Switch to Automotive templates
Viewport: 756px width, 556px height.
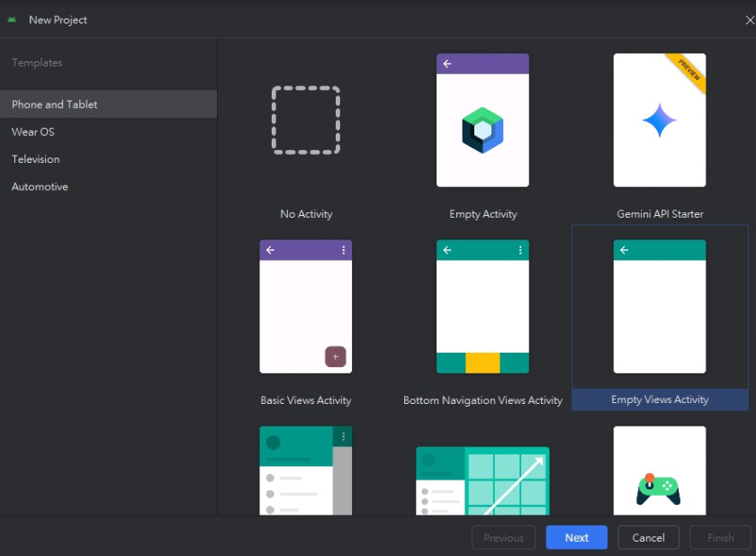109,186
